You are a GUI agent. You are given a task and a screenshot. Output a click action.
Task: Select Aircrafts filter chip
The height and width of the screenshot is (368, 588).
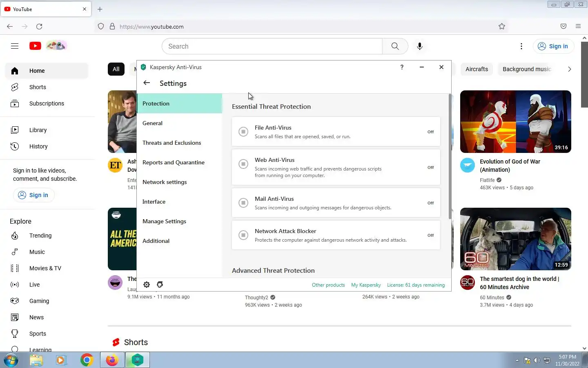(477, 69)
